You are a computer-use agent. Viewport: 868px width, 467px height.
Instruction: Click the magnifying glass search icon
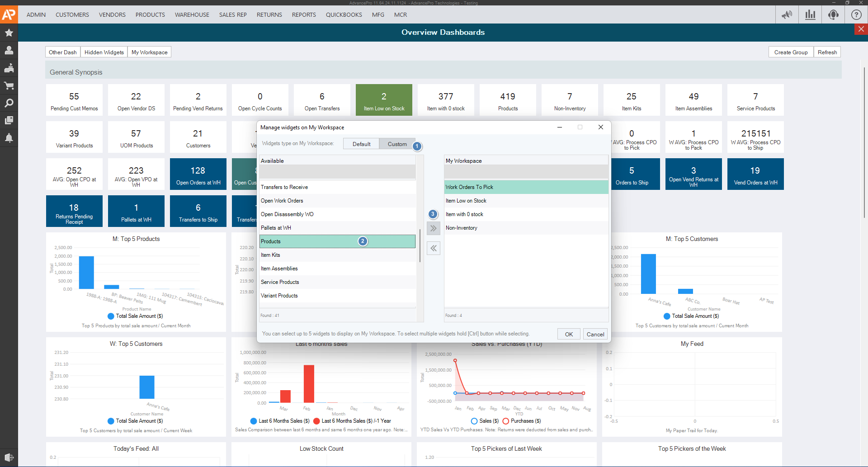coord(9,103)
